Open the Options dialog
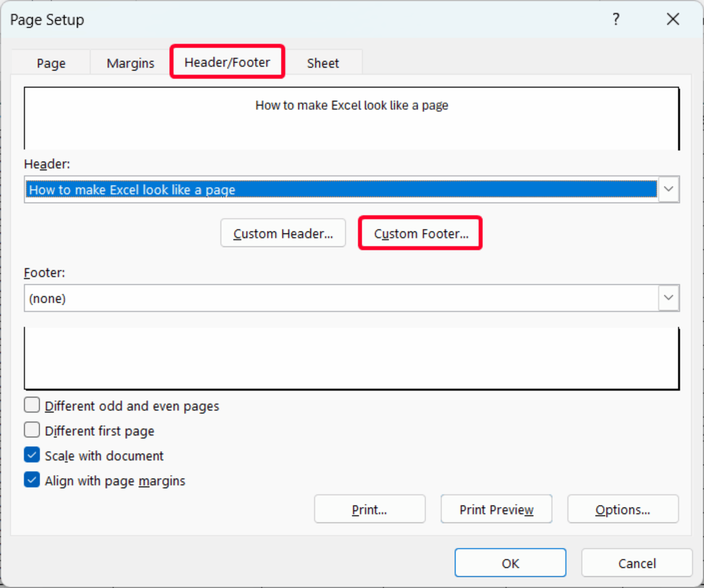Image resolution: width=704 pixels, height=588 pixels. pyautogui.click(x=623, y=509)
